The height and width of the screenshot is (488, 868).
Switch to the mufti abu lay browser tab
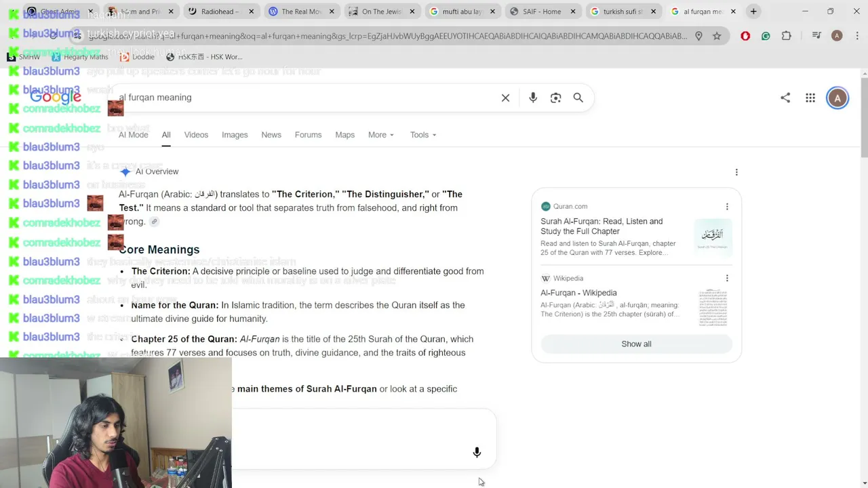[462, 12]
